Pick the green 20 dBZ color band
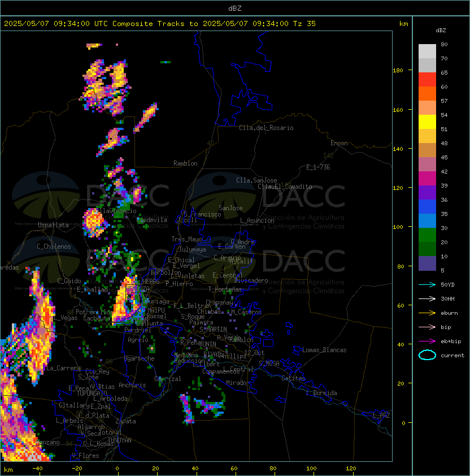The width and height of the screenshot is (470, 476). (427, 235)
